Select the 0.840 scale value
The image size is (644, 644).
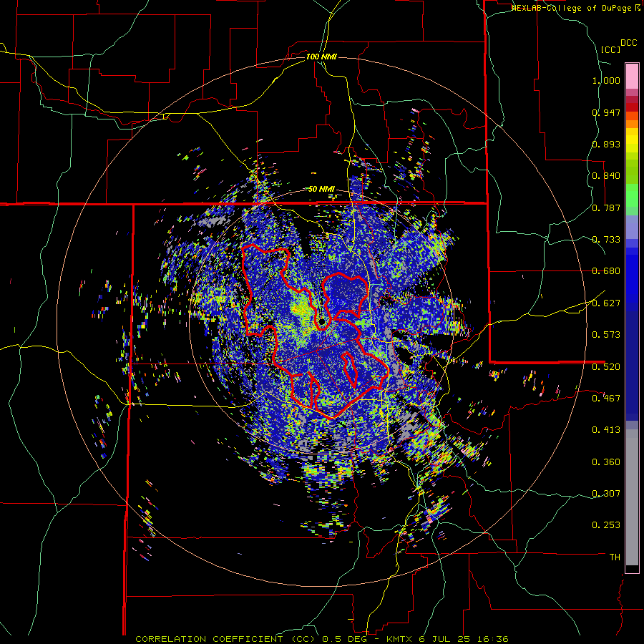tap(606, 176)
